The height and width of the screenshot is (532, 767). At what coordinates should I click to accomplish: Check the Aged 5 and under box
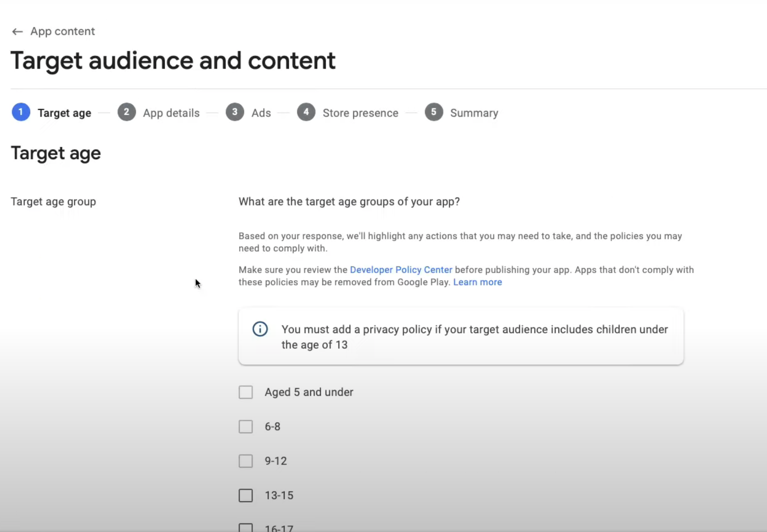pos(246,392)
